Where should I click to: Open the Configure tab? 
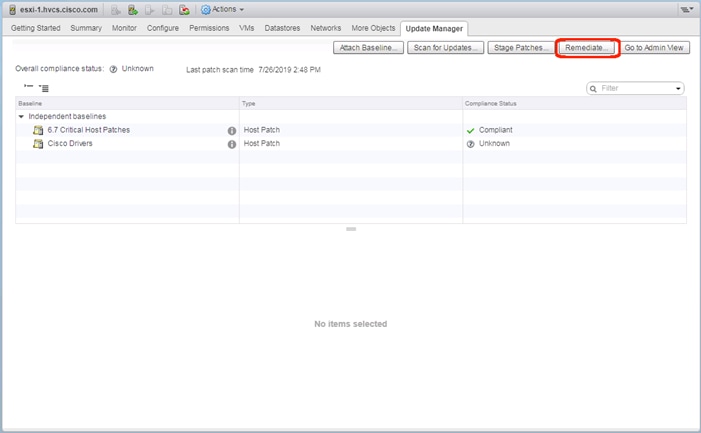[163, 28]
